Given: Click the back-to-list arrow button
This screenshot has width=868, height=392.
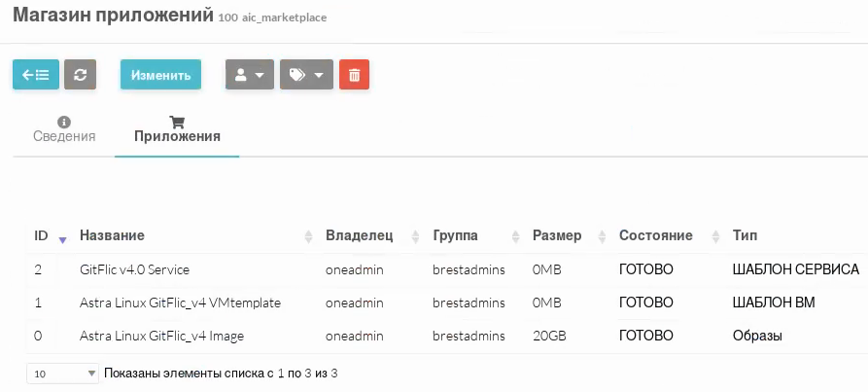Looking at the screenshot, I should [x=36, y=75].
